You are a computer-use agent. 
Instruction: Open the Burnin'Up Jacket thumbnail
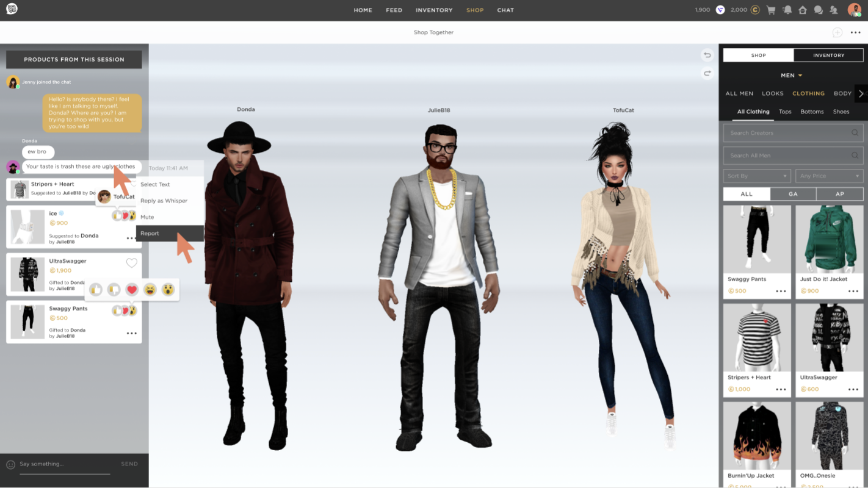pyautogui.click(x=757, y=435)
